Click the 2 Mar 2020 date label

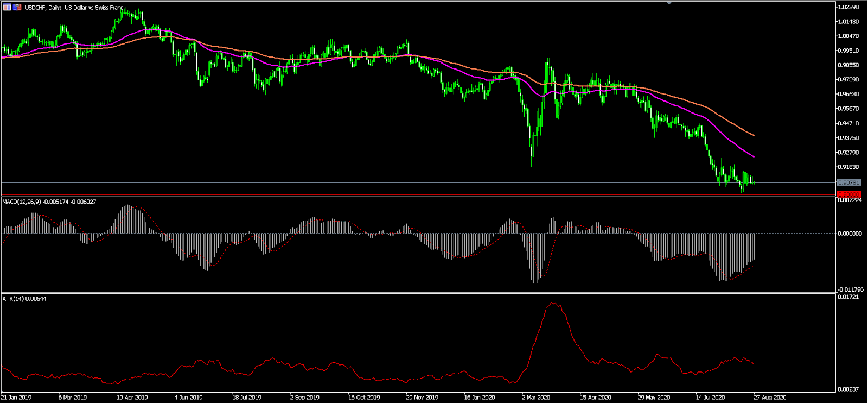coord(536,398)
